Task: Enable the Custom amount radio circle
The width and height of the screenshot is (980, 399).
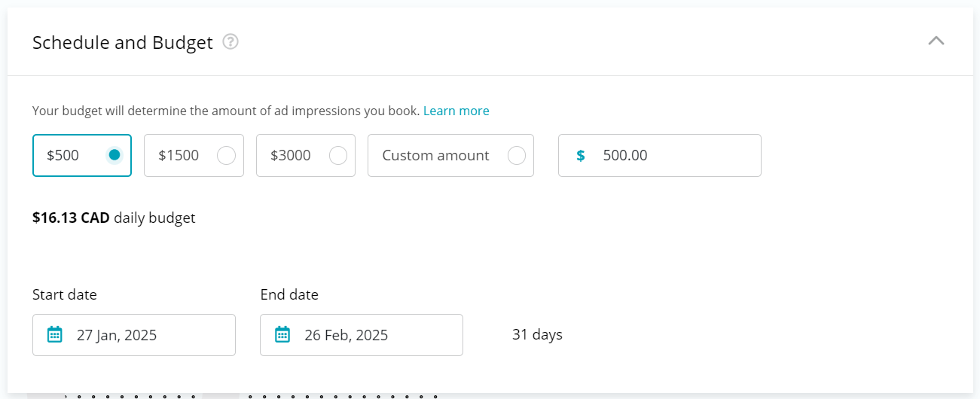Action: point(517,155)
